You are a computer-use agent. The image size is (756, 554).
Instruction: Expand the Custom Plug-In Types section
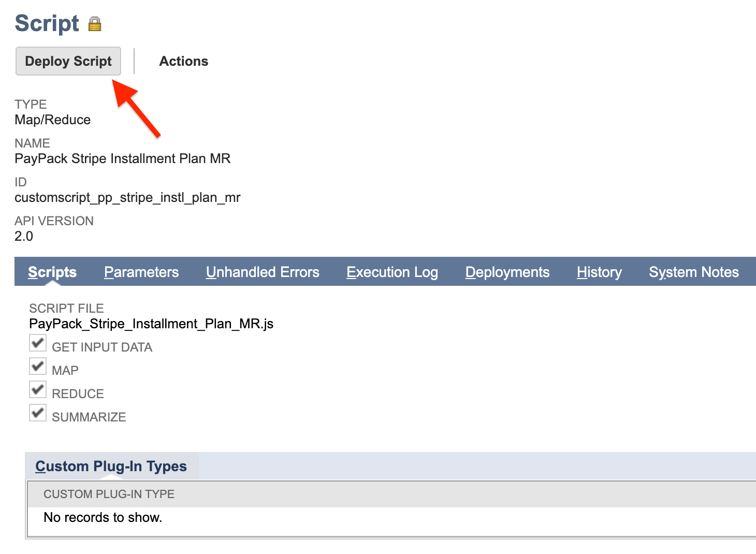(111, 466)
